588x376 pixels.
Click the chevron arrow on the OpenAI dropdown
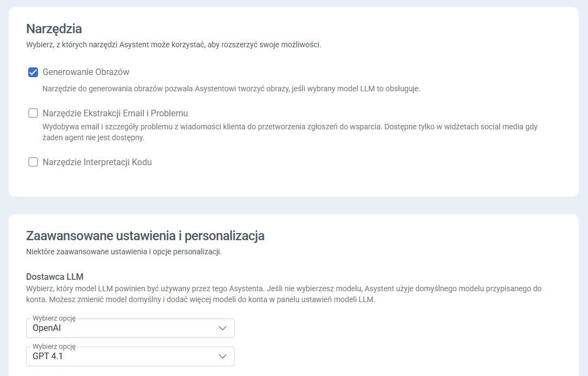point(222,328)
